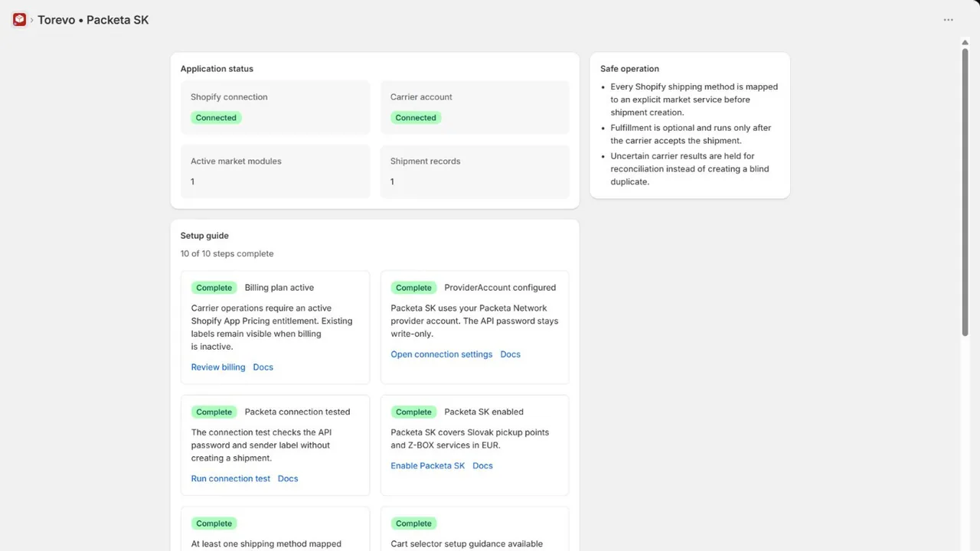
Task: Open Docs link in ProviderAccount configured card
Action: (510, 354)
